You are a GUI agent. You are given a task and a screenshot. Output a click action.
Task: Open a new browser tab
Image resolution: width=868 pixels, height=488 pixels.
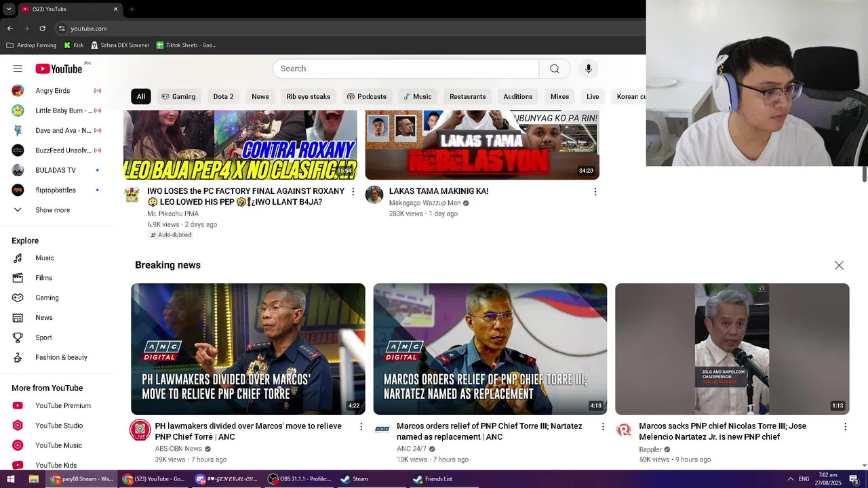[132, 9]
